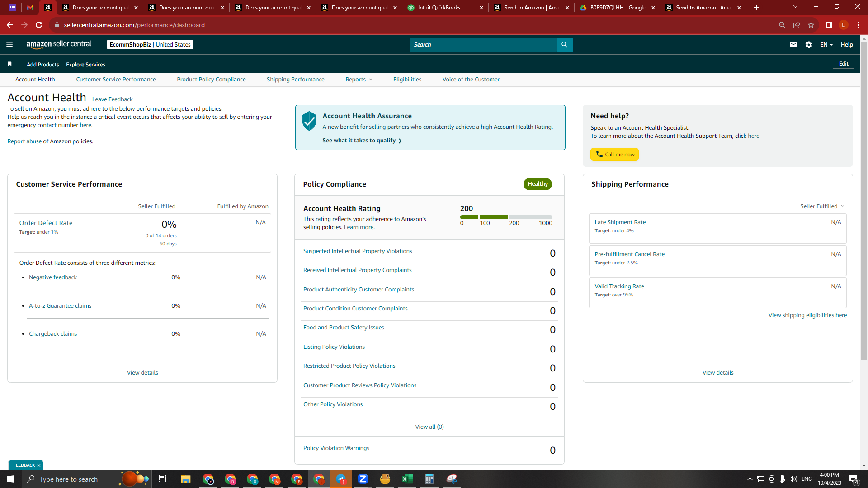Image resolution: width=868 pixels, height=488 pixels.
Task: Click the Account Health Assurance shield icon
Action: pos(309,121)
